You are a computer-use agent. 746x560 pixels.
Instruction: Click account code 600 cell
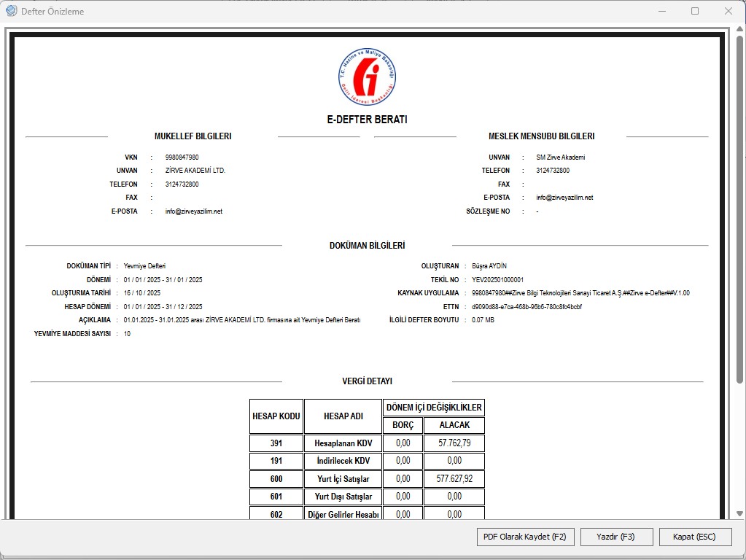point(276,478)
